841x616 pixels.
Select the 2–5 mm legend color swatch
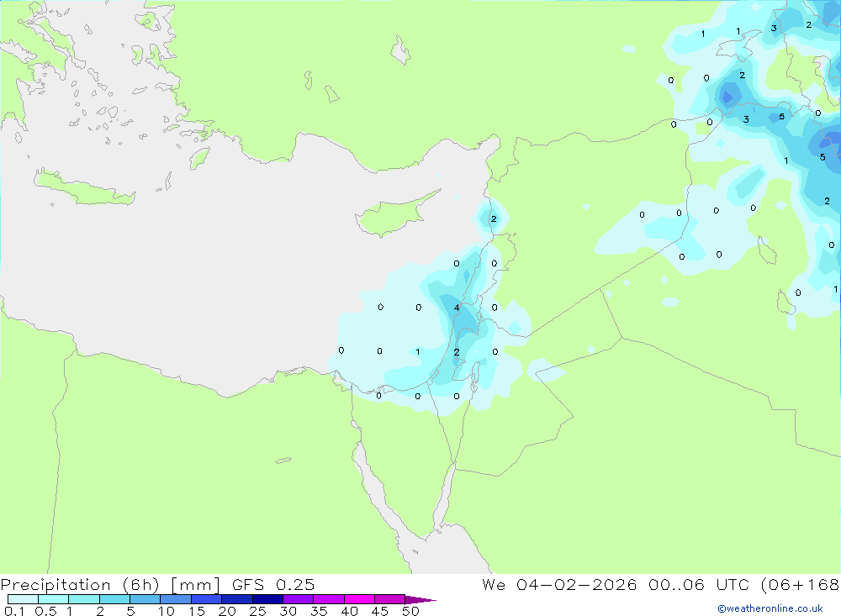114,599
